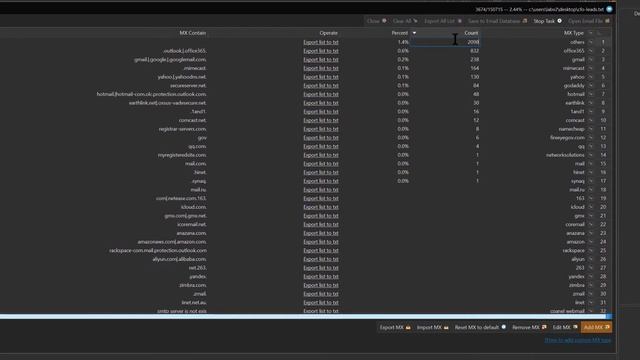This screenshot has width=640, height=360.
Task: Export list to txt for office365 row
Action: tap(321, 51)
